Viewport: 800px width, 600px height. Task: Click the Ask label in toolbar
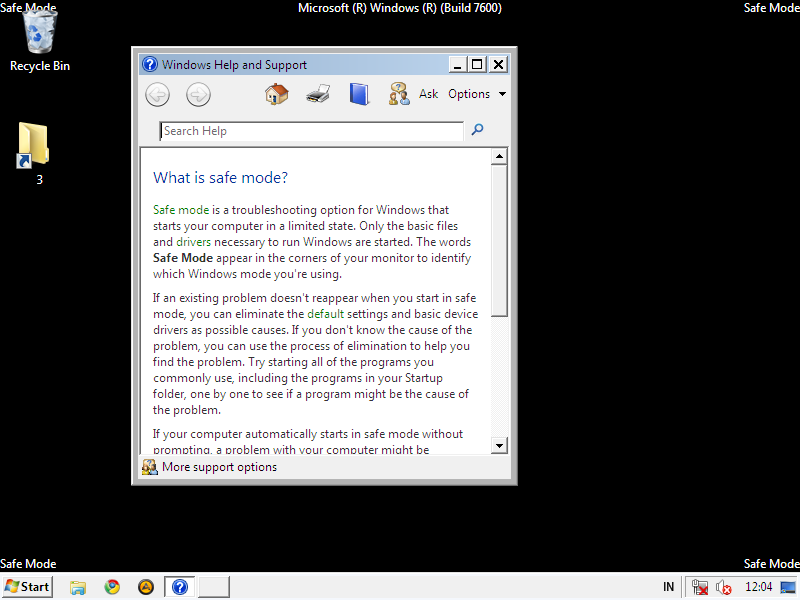coord(429,94)
